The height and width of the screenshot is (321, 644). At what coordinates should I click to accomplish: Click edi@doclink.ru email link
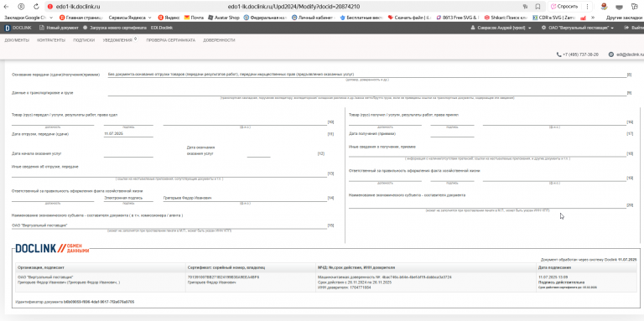pyautogui.click(x=629, y=54)
